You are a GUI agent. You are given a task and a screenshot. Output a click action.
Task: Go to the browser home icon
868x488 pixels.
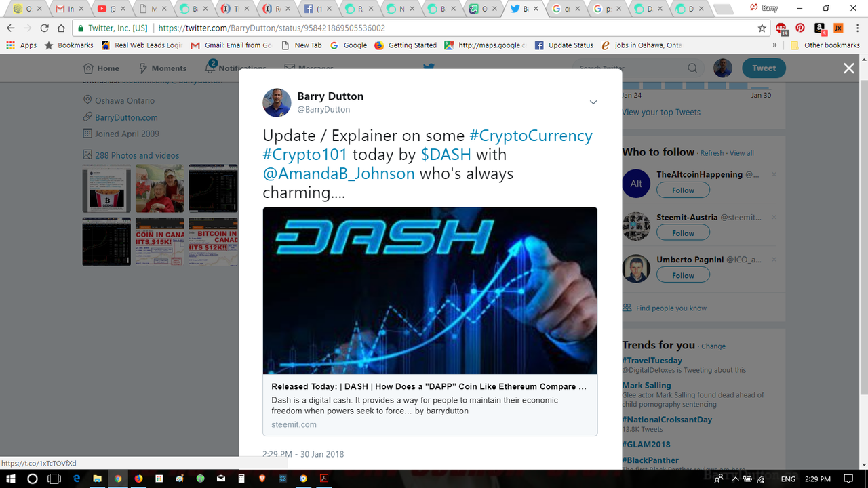pos(61,28)
